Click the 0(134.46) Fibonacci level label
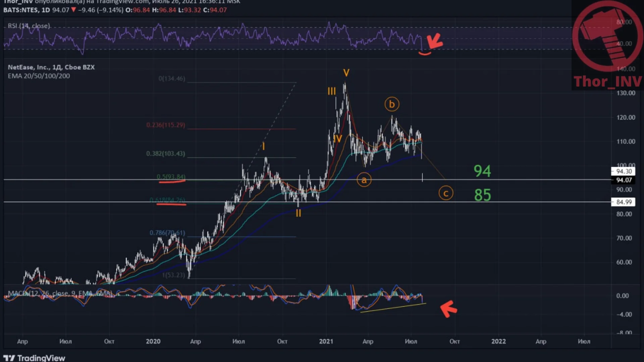The width and height of the screenshot is (644, 362). [172, 78]
